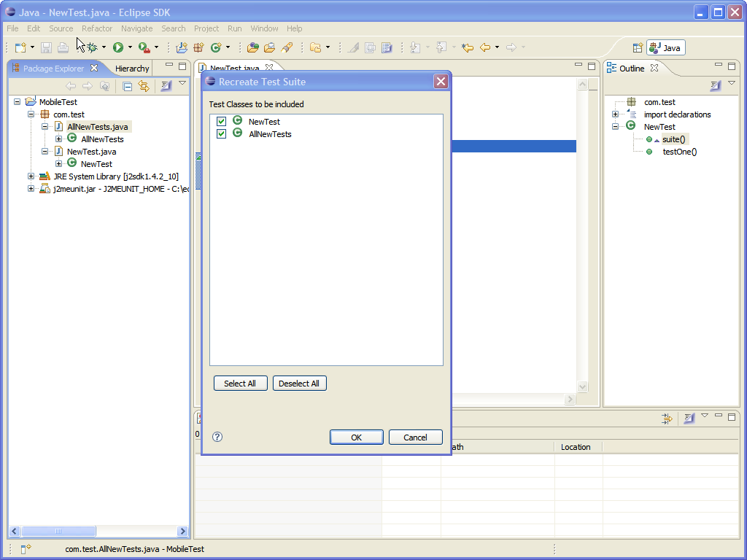Click the New Java Class icon
The height and width of the screenshot is (560, 747).
point(216,47)
